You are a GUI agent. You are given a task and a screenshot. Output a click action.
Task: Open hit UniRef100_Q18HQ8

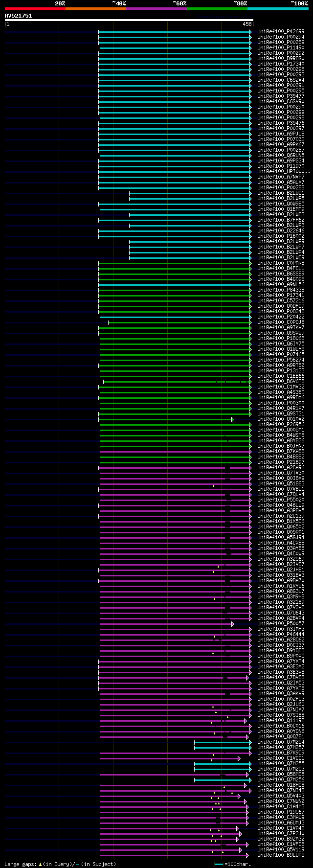(281, 785)
